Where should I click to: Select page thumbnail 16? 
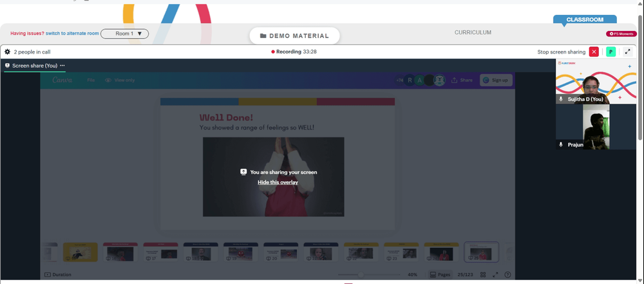[120, 252]
